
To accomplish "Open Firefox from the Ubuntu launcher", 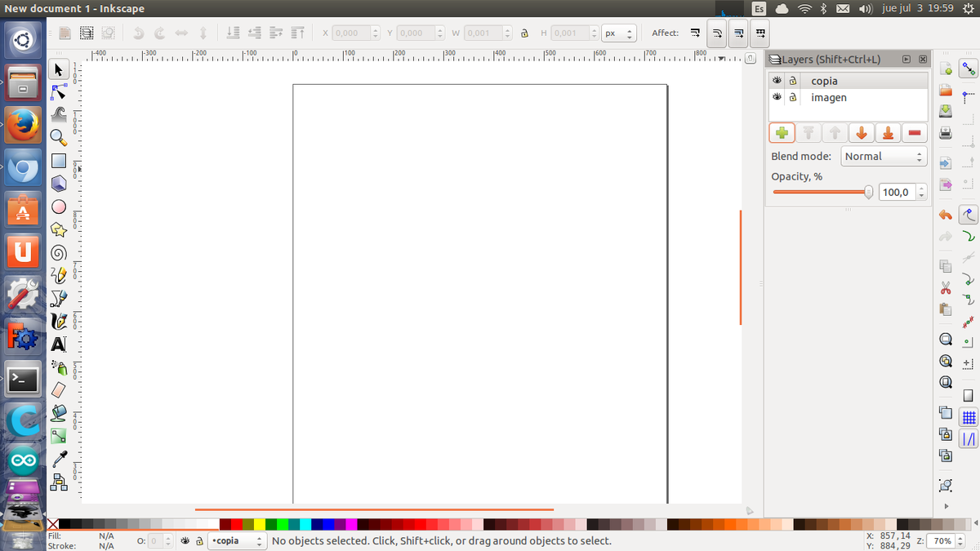I will [x=23, y=125].
